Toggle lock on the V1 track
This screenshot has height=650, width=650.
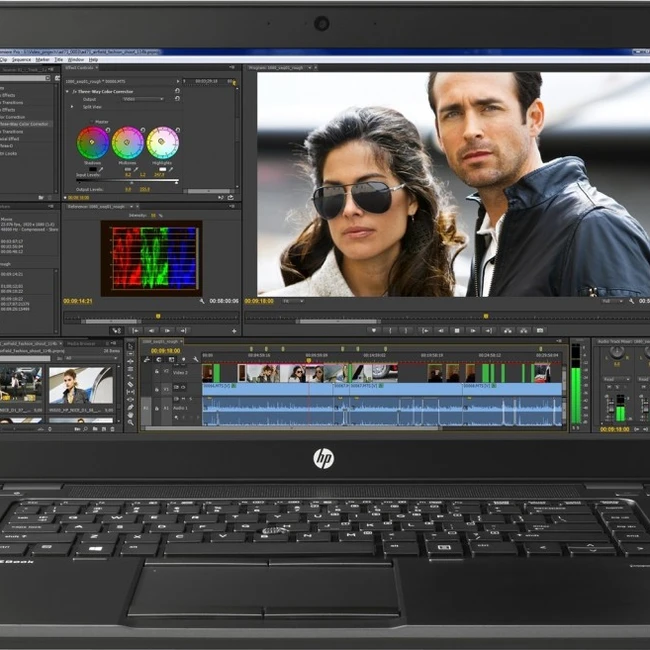pos(157,390)
